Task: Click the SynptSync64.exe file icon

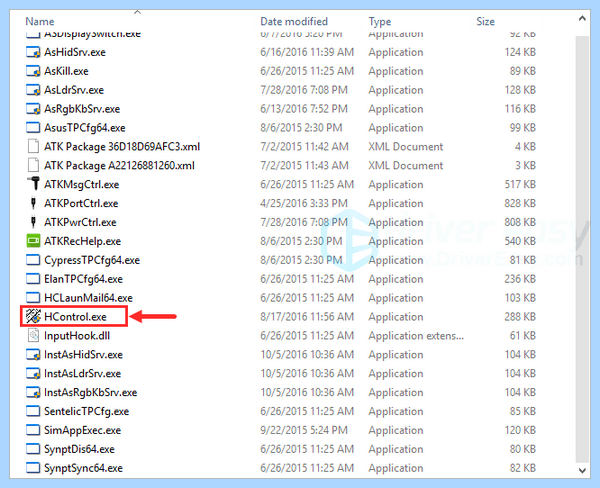Action: (33, 468)
